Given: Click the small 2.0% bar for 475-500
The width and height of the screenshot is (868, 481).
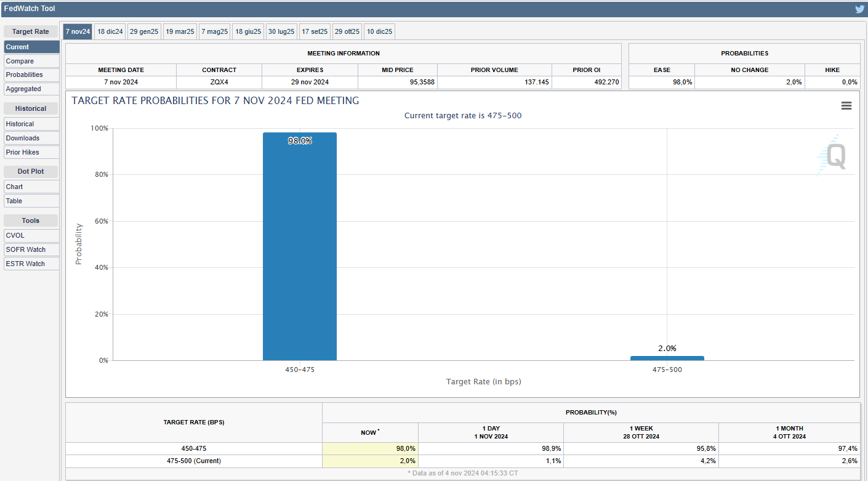Looking at the screenshot, I should coord(667,358).
